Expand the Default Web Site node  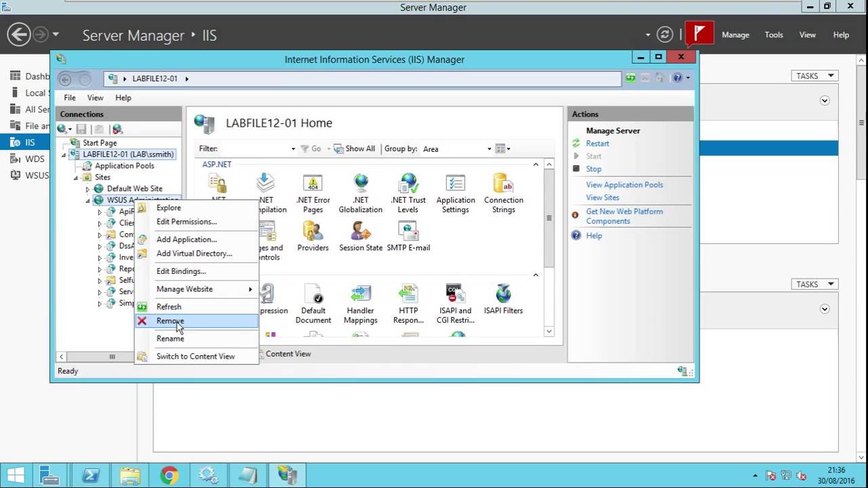click(x=87, y=189)
